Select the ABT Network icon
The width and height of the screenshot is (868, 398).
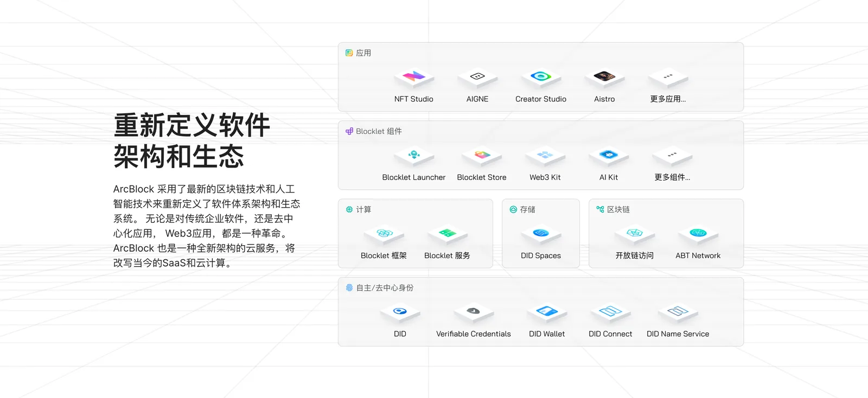pos(698,235)
